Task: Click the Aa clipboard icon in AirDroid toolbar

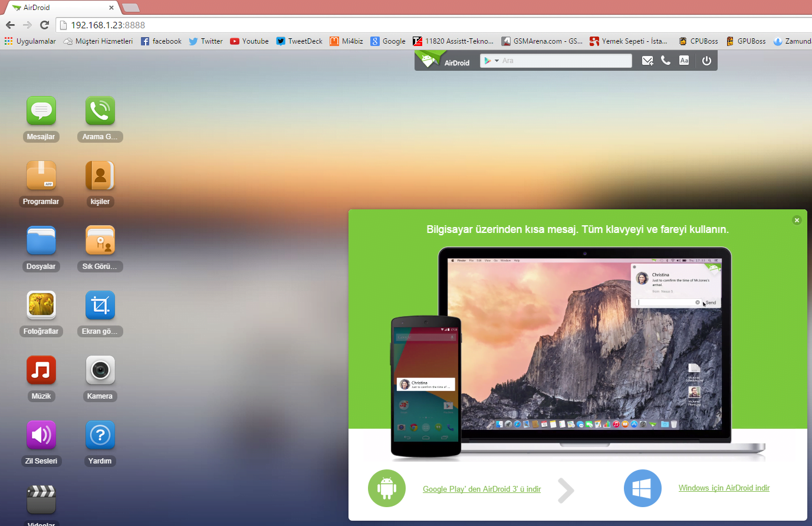Action: point(684,60)
